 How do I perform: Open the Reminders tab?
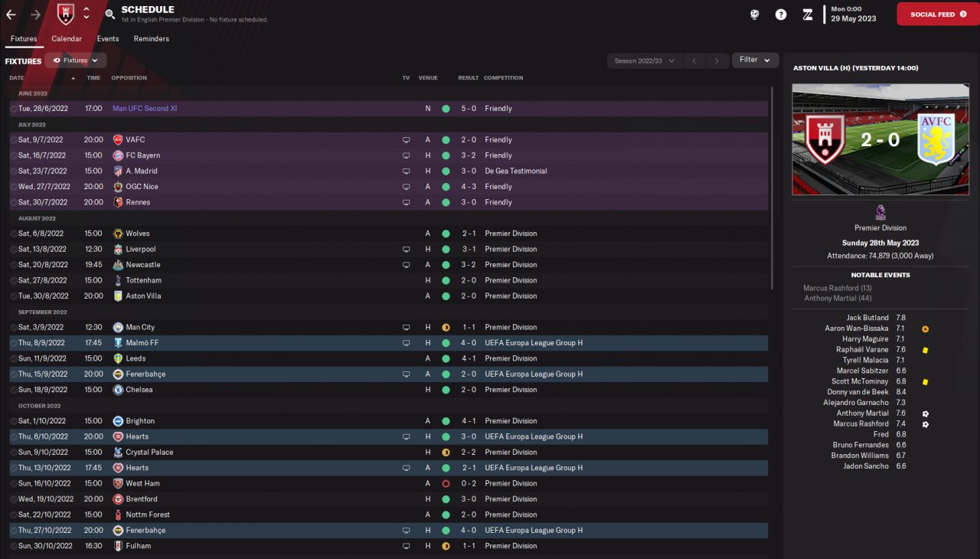click(x=152, y=39)
